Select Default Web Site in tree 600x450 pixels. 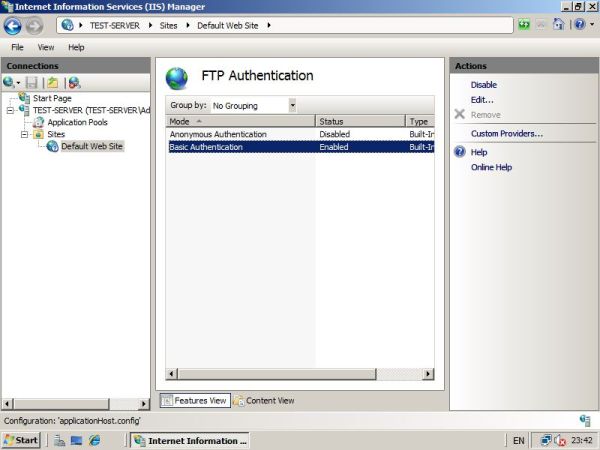(x=92, y=146)
